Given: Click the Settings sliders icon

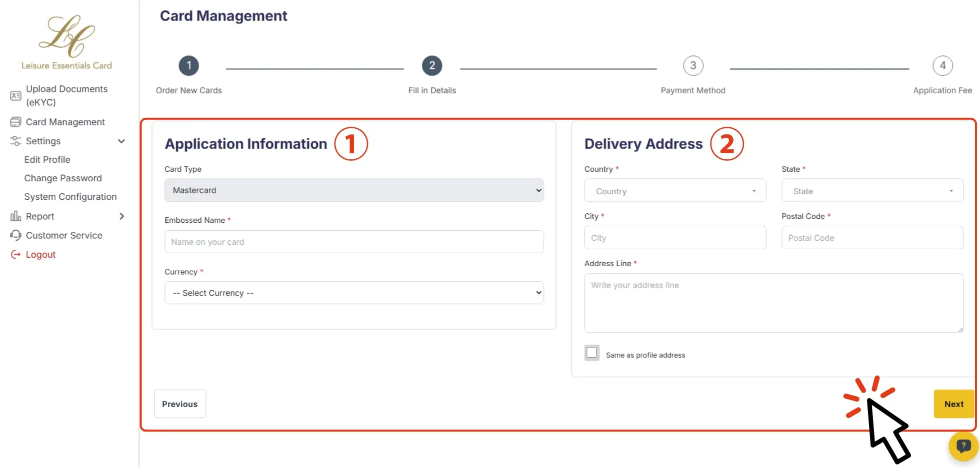Looking at the screenshot, I should (x=15, y=141).
